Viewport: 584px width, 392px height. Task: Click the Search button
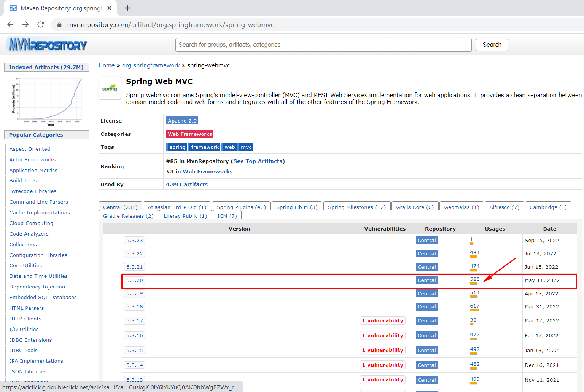click(x=492, y=45)
